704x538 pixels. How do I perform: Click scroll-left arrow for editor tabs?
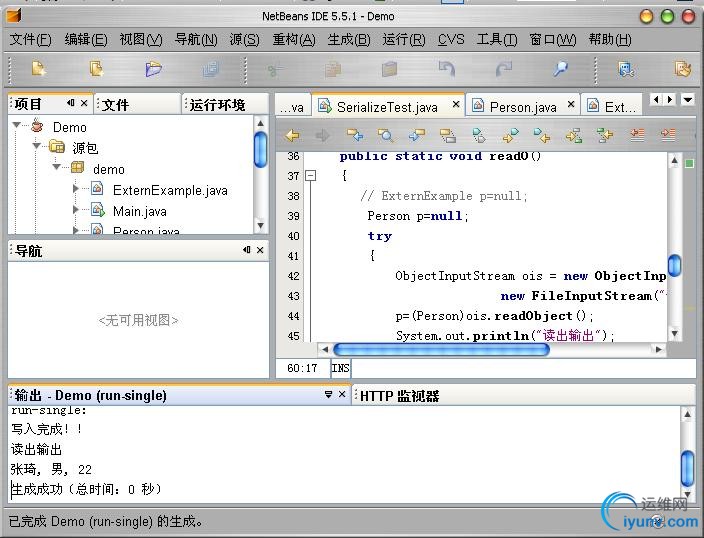(656, 99)
